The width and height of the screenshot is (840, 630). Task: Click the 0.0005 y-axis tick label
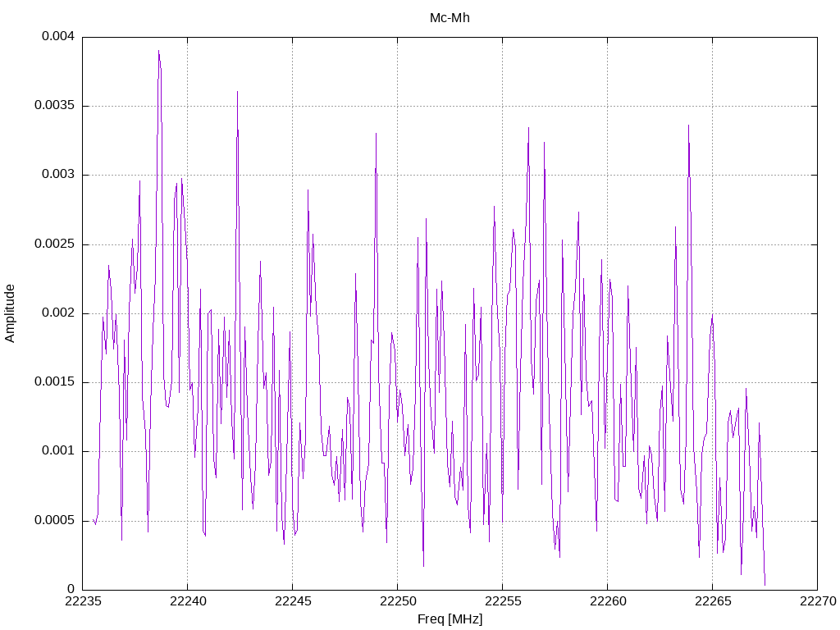coord(54,520)
